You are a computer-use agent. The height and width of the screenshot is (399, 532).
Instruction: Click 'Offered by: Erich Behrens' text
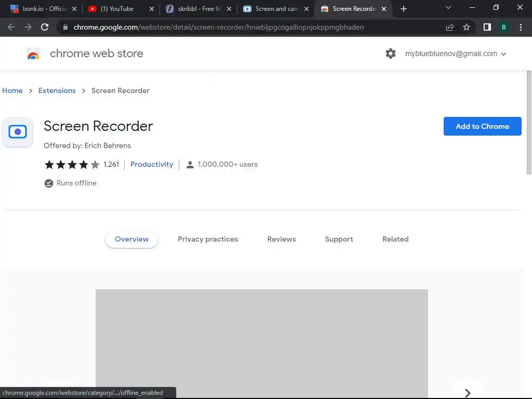coord(87,145)
